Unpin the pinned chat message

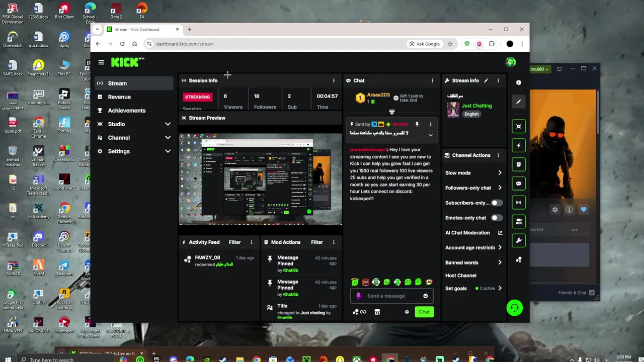[417, 124]
